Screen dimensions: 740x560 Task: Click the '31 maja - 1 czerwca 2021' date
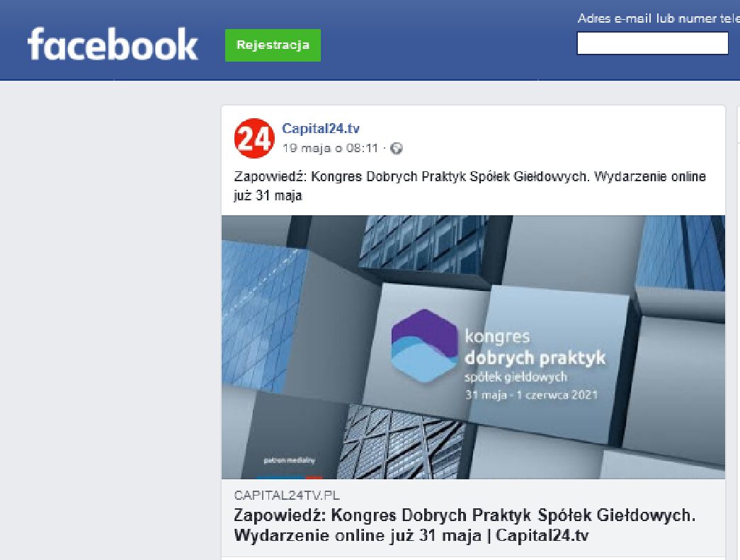tap(530, 394)
